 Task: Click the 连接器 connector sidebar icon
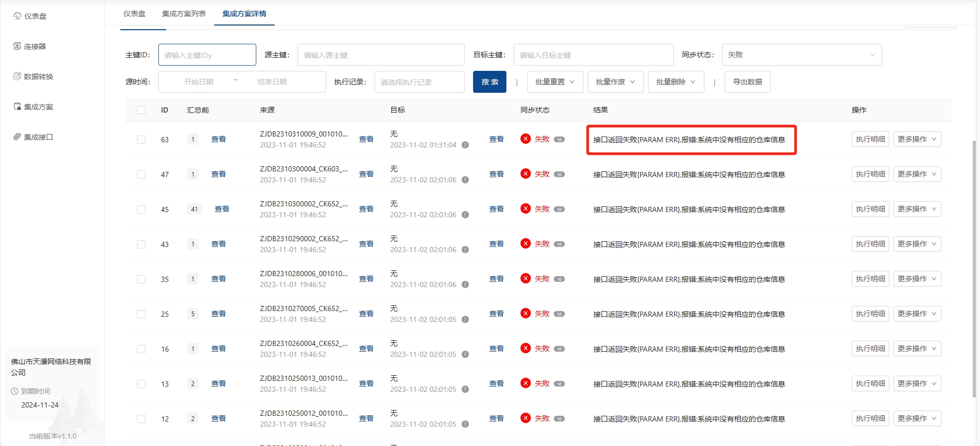[x=17, y=46]
